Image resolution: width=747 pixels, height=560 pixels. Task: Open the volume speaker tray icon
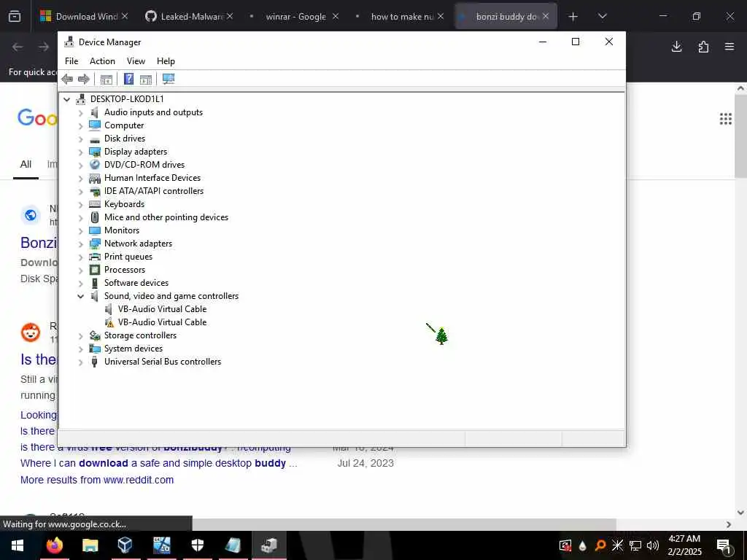click(x=653, y=545)
